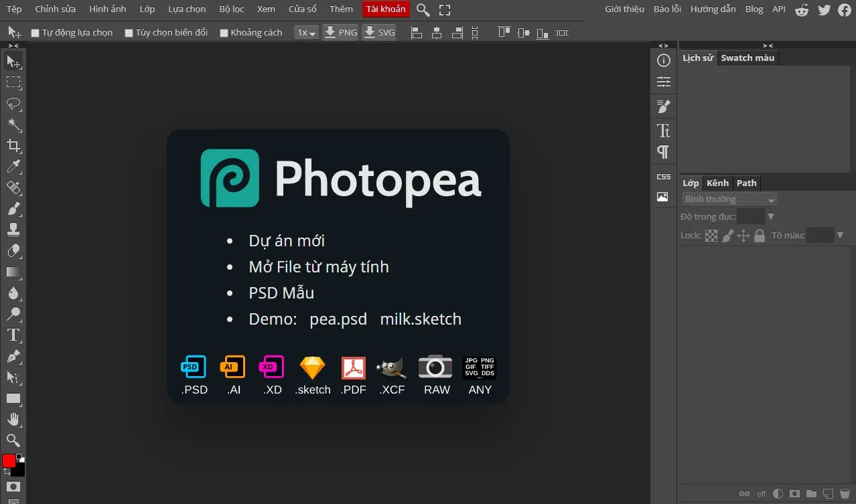856x504 pixels.
Task: Open the Bình thường blend mode dropdown
Action: 728,199
